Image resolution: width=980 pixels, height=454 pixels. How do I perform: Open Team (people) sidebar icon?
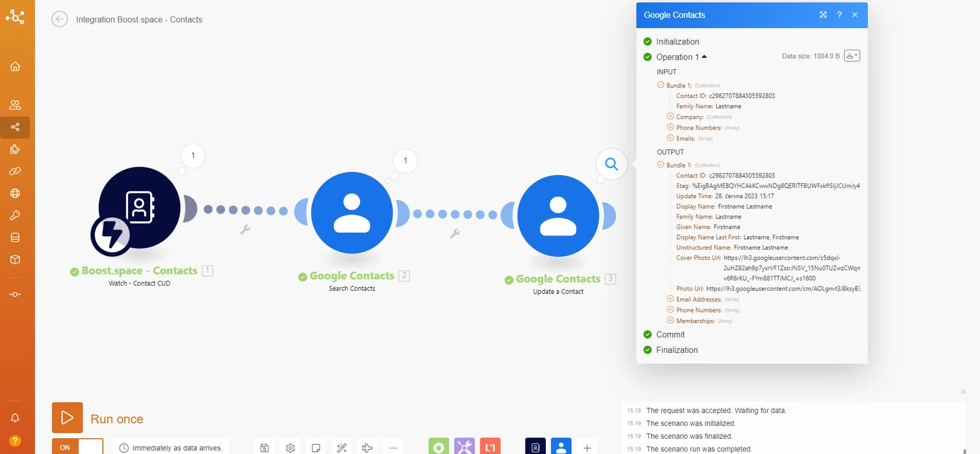click(x=15, y=105)
